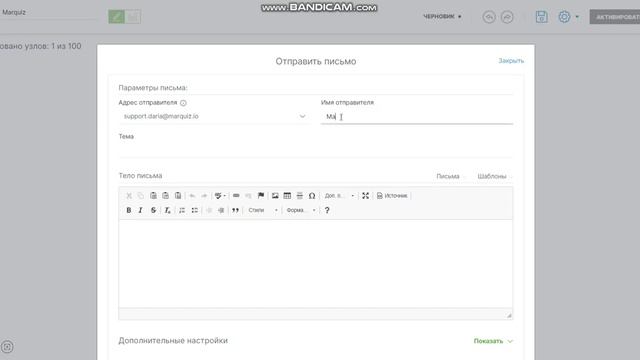This screenshot has width=640, height=360.
Task: Click the Paste icon in editor toolbar
Action: click(x=153, y=196)
